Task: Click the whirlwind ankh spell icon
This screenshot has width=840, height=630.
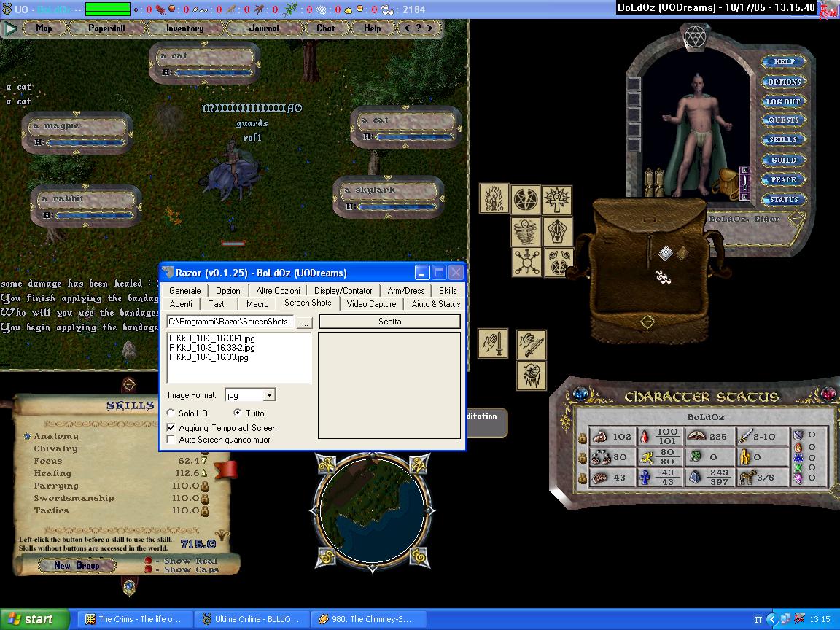Action: pyautogui.click(x=526, y=231)
